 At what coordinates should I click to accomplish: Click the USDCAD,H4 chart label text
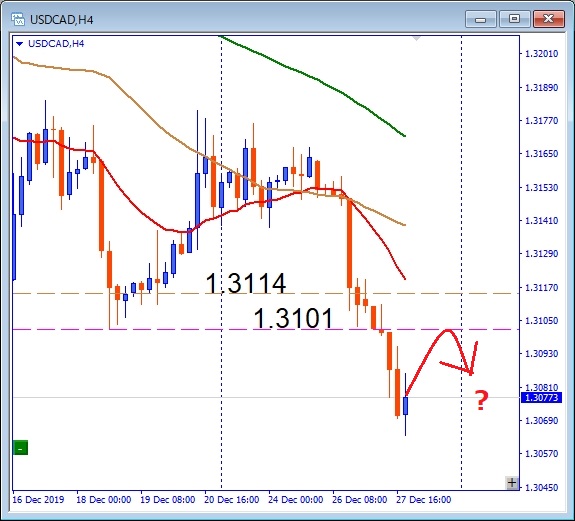tap(56, 44)
